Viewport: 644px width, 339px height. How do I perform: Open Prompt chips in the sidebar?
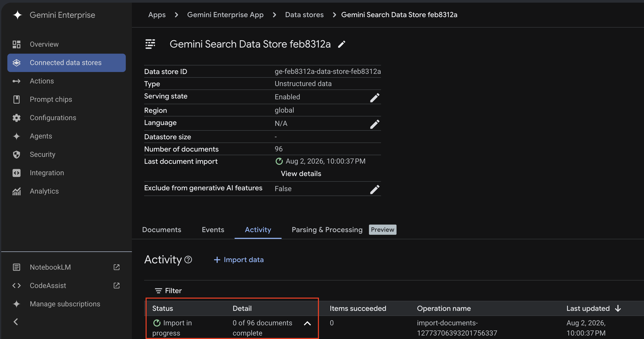click(67, 99)
